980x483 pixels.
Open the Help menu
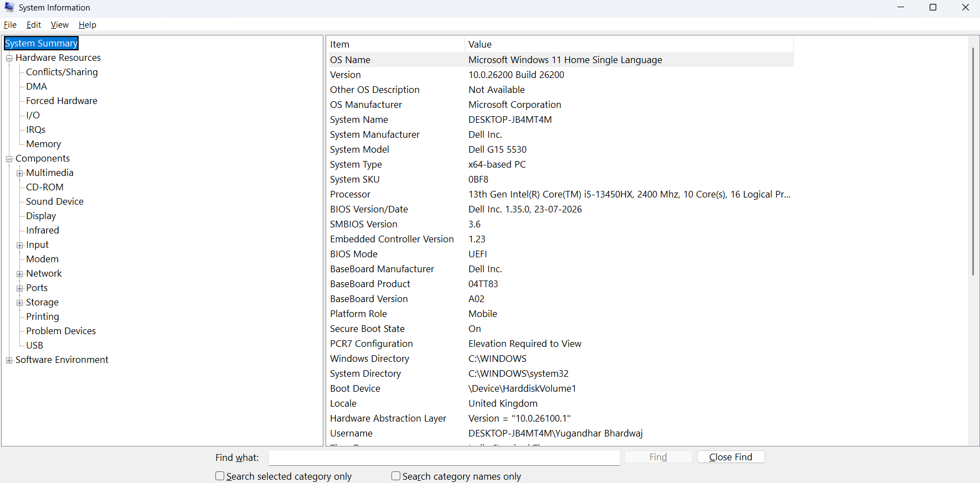coord(87,25)
